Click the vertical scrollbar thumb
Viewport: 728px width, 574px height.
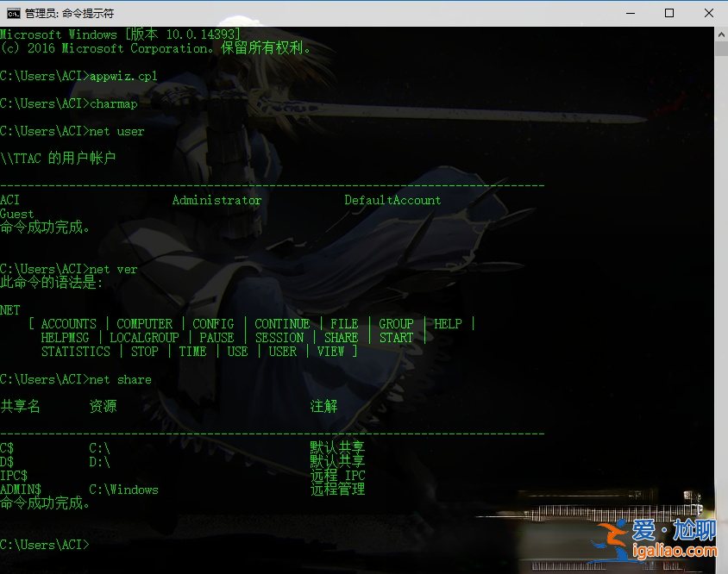point(721,48)
